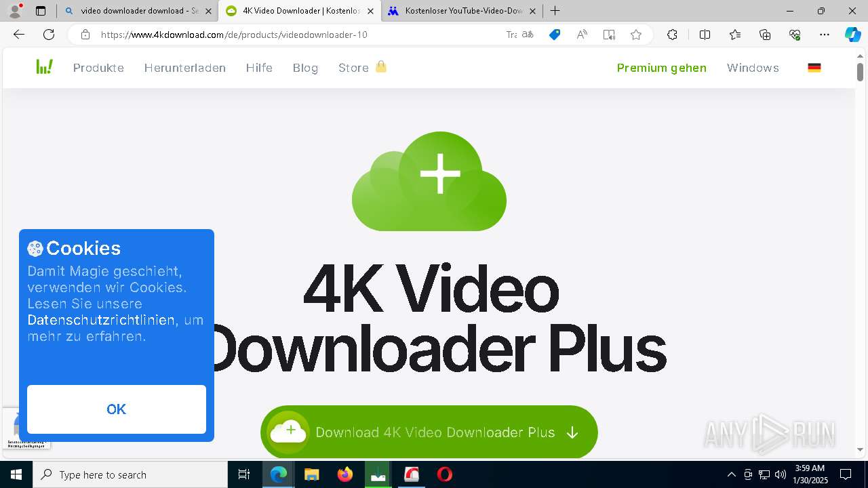Open Copilot sidebar icon
Image resolution: width=868 pixels, height=488 pixels.
click(x=852, y=35)
